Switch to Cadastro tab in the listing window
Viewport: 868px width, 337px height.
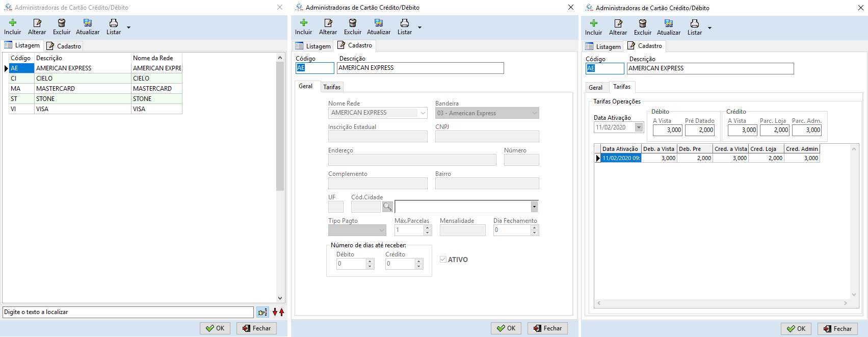(64, 46)
